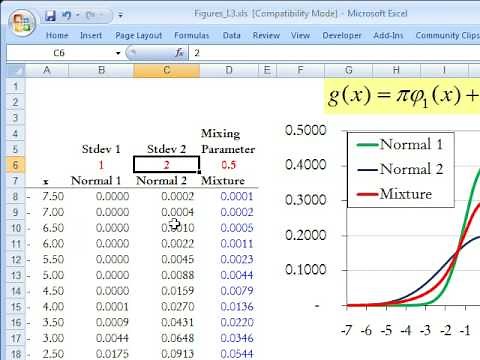Viewport: 480px width, 360px height.
Task: Open the Community Clips tab
Action: click(447, 35)
